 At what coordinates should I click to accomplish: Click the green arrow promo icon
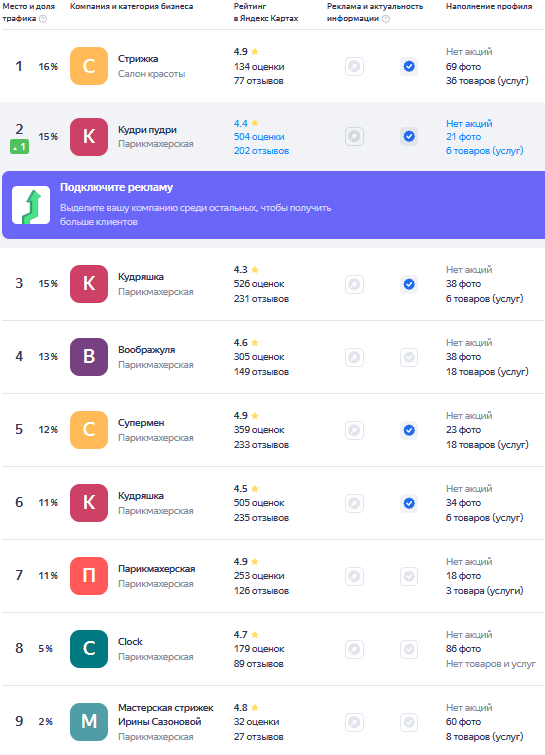pos(31,205)
